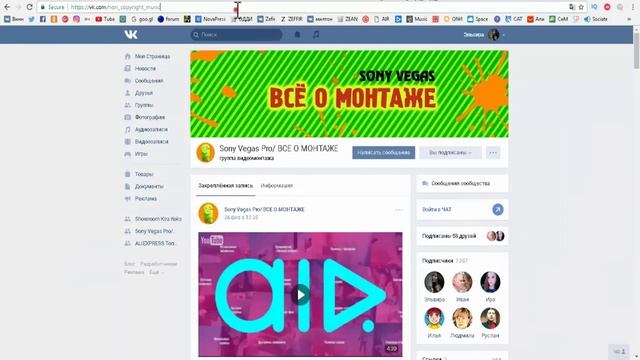Click the arrow icon beside Войти в ЧАТ
The image size is (640, 360).
pyautogui.click(x=498, y=209)
